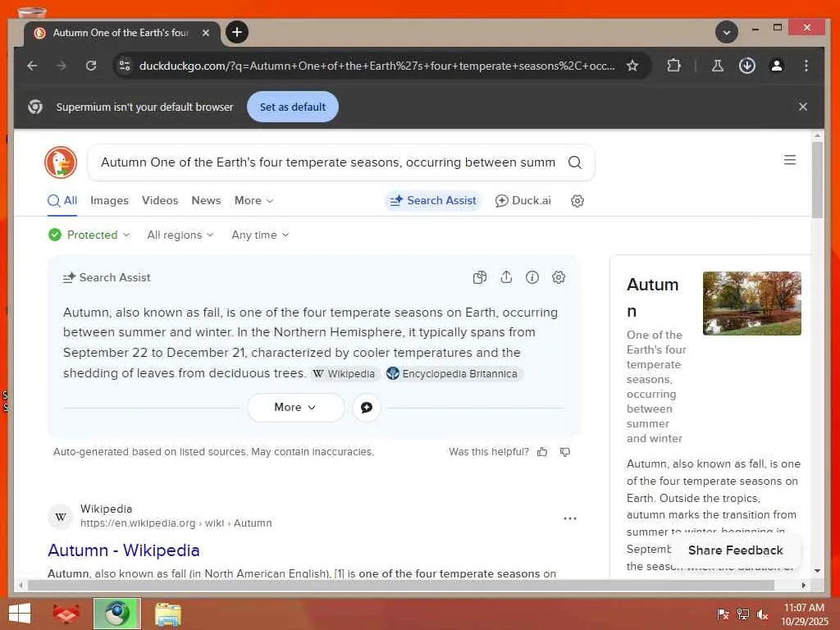Open Any time filter dropdown
Image resolution: width=840 pixels, height=630 pixels.
point(260,235)
